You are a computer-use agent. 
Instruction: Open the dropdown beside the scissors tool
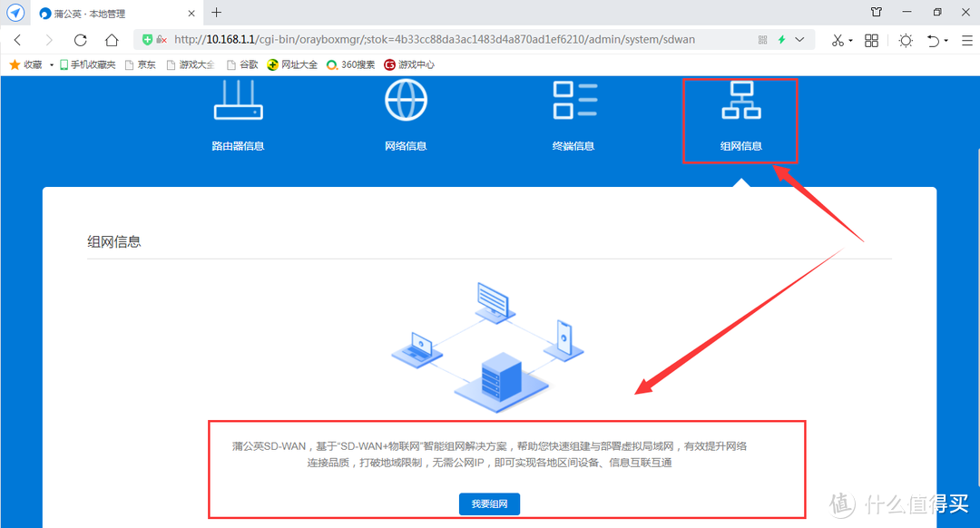(x=851, y=41)
